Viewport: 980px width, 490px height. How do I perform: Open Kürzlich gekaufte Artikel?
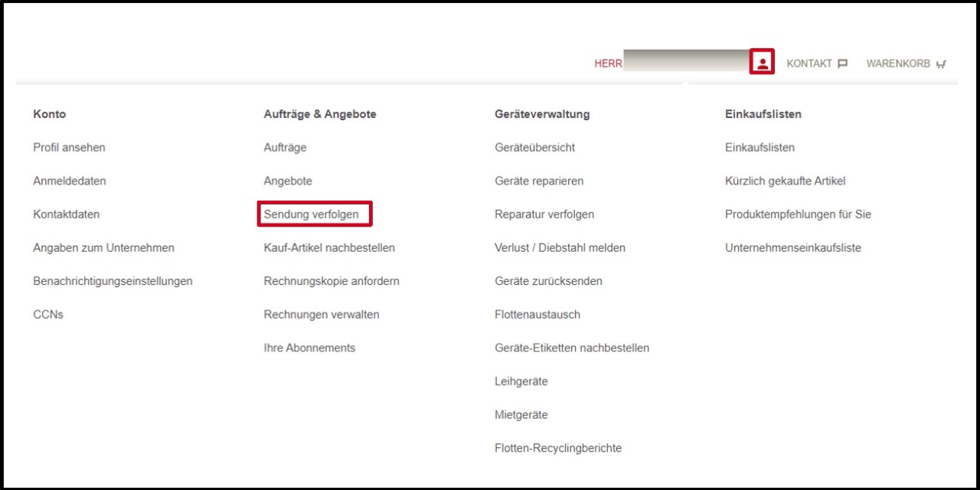pyautogui.click(x=785, y=181)
